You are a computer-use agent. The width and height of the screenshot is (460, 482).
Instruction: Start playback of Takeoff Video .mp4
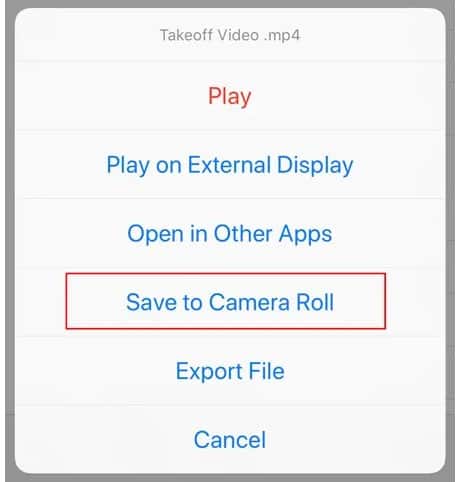point(230,96)
